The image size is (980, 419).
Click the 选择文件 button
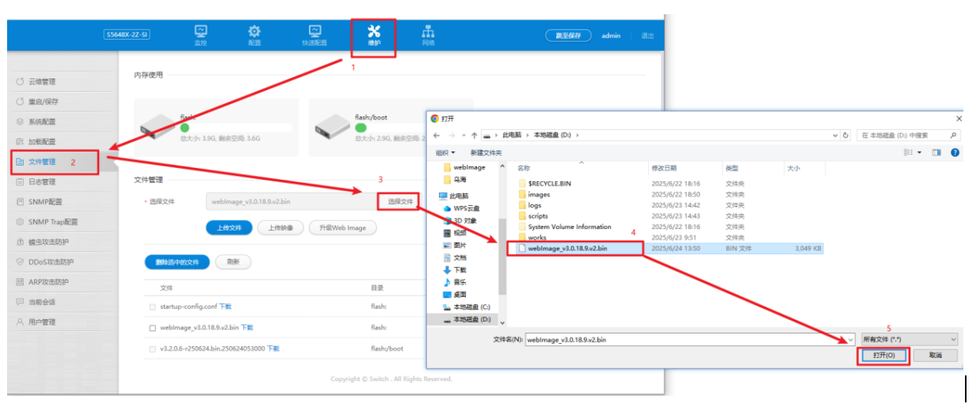click(400, 202)
